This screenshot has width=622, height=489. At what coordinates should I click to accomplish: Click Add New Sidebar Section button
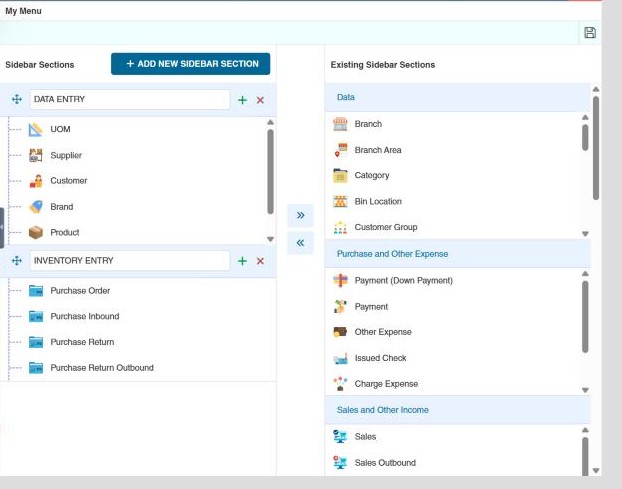click(190, 64)
